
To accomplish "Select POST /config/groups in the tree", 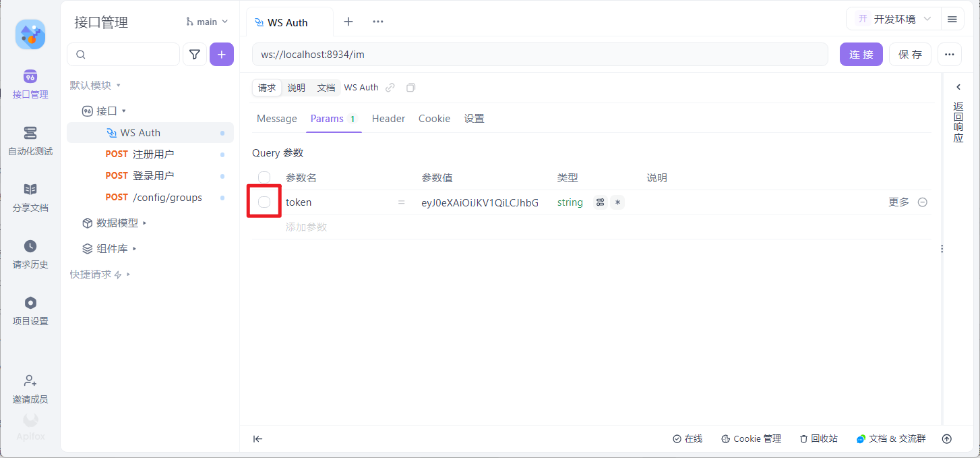I will point(150,198).
